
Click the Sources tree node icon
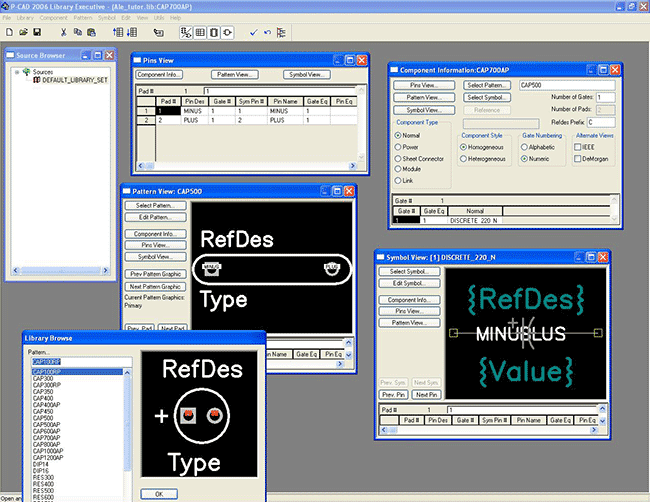pyautogui.click(x=27, y=72)
